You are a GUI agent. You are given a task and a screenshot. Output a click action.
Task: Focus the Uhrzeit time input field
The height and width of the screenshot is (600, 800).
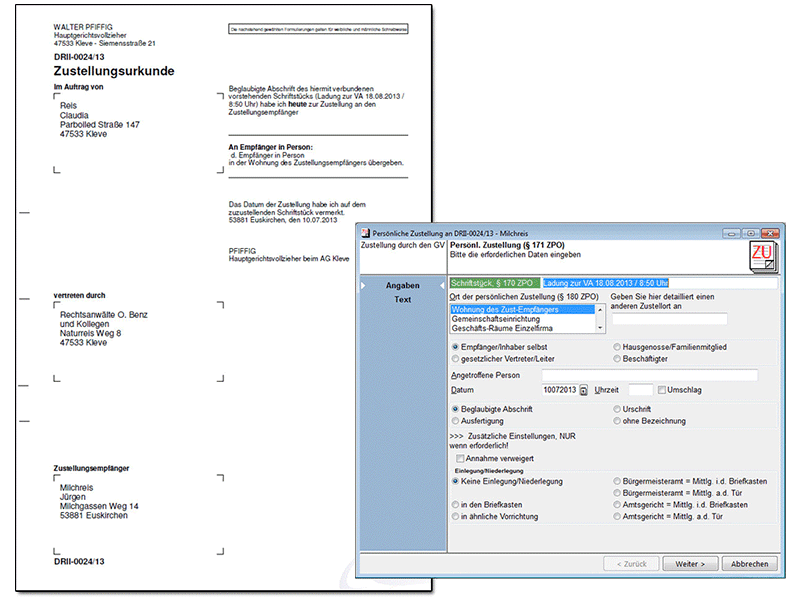pos(640,390)
